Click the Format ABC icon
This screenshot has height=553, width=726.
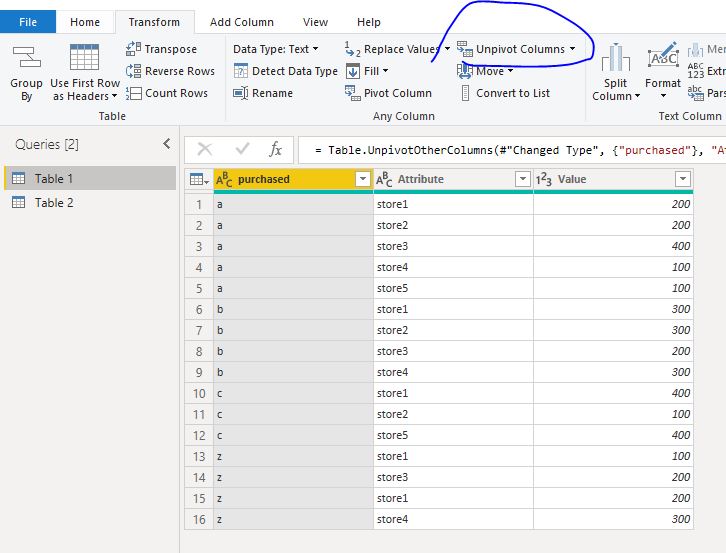(663, 56)
